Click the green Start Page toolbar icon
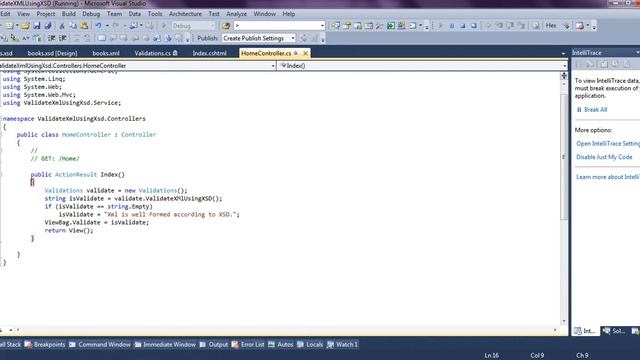The height and width of the screenshot is (360, 640). (391, 26)
